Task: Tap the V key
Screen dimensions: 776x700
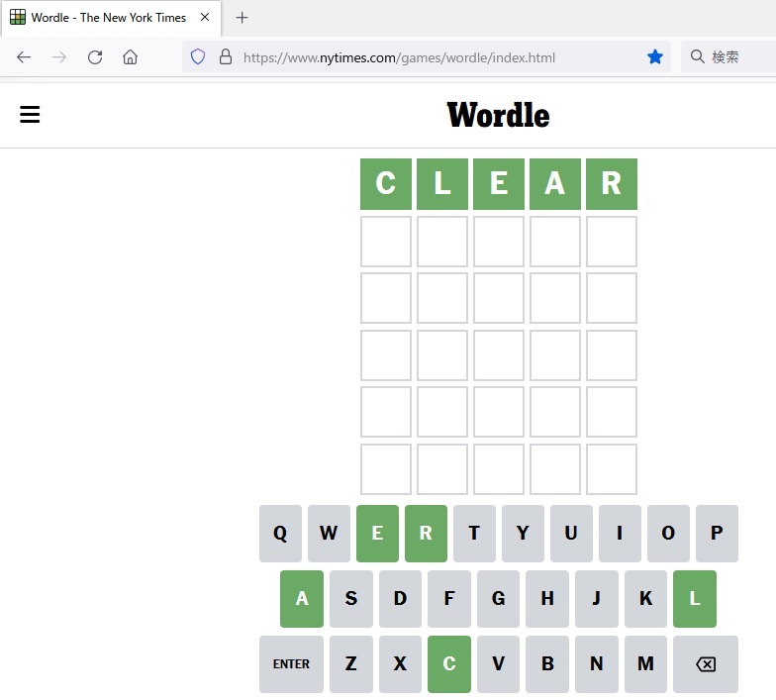Action: click(x=499, y=663)
